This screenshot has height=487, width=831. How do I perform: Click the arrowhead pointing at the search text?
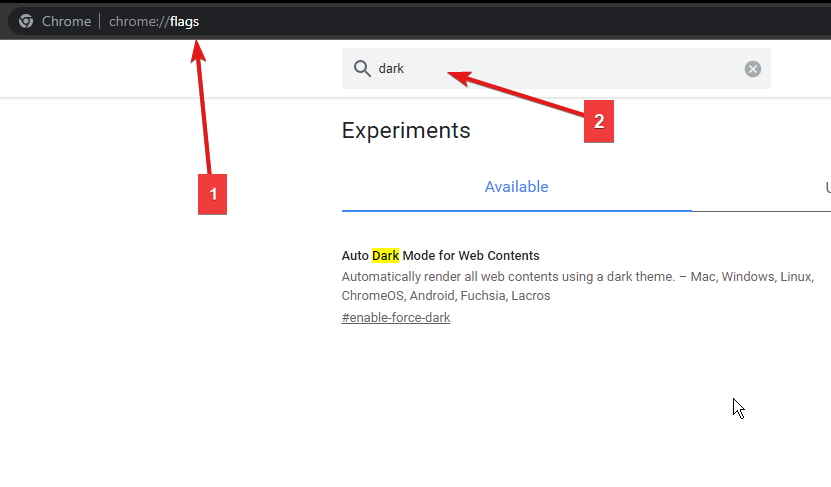(x=459, y=78)
